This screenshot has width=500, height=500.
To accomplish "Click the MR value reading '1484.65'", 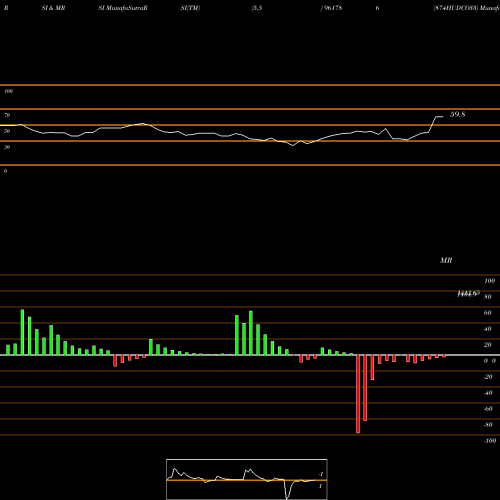I will pos(468,294).
